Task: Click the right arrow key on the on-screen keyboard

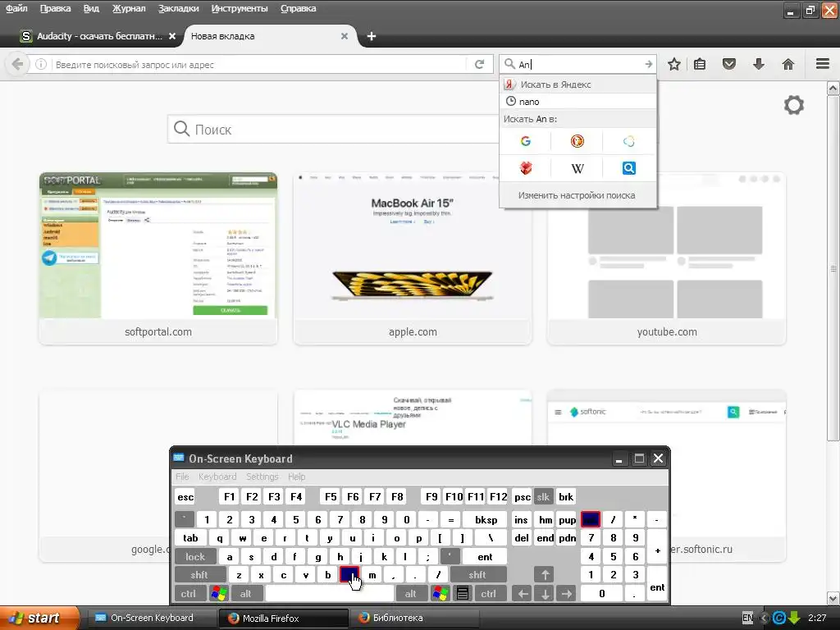Action: click(x=566, y=593)
